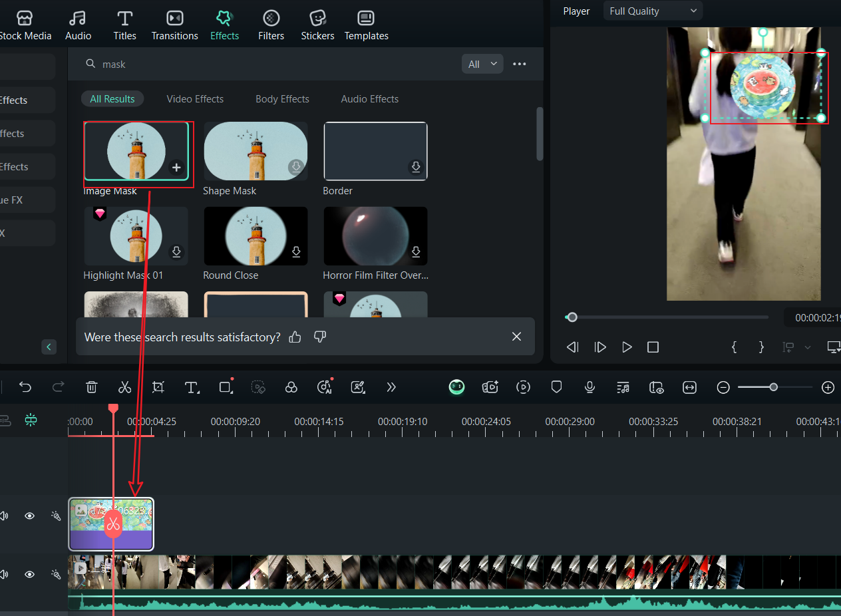Click the undo arrow in timeline toolbar
The height and width of the screenshot is (616, 841).
(x=25, y=387)
